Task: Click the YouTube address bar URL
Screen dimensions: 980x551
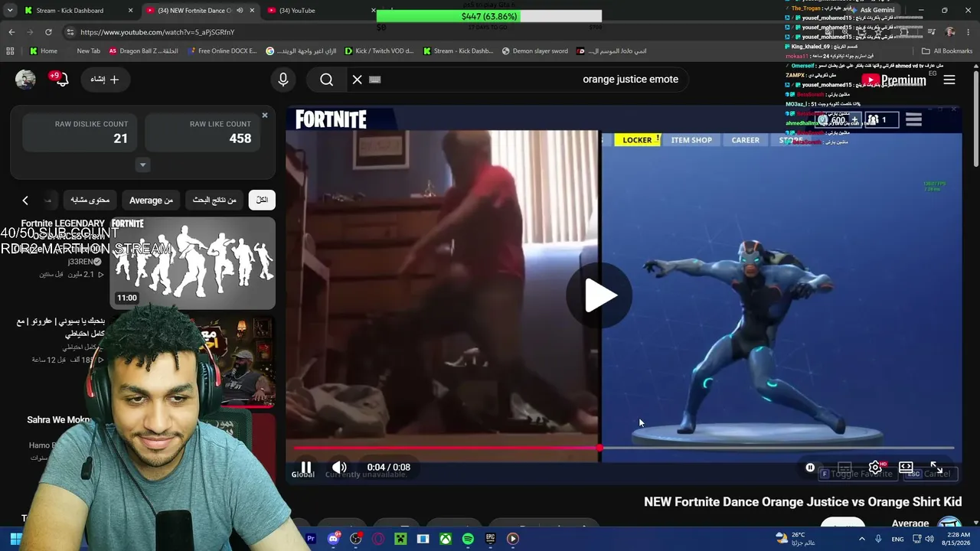Action: tap(157, 32)
